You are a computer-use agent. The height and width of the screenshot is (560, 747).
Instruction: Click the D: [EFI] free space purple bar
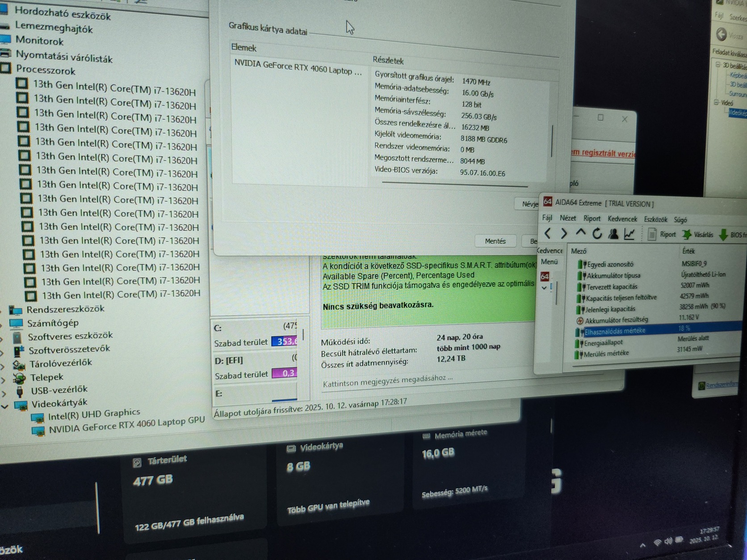[284, 372]
